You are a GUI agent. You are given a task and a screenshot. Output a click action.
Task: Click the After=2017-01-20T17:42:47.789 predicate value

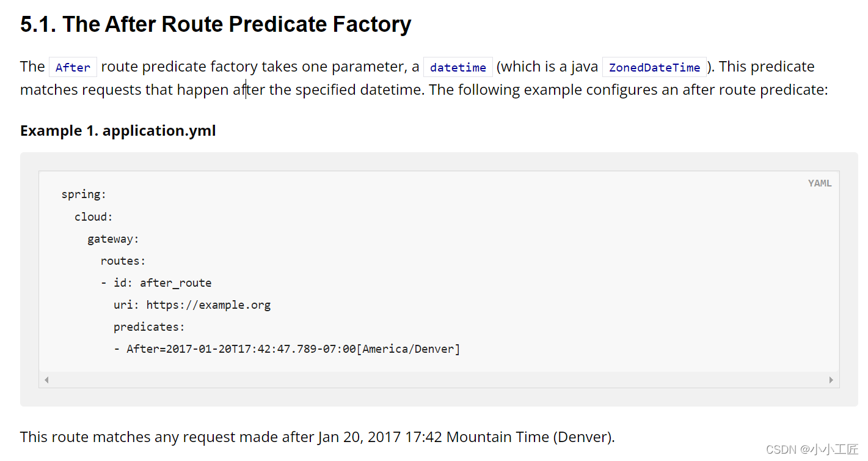click(x=241, y=349)
